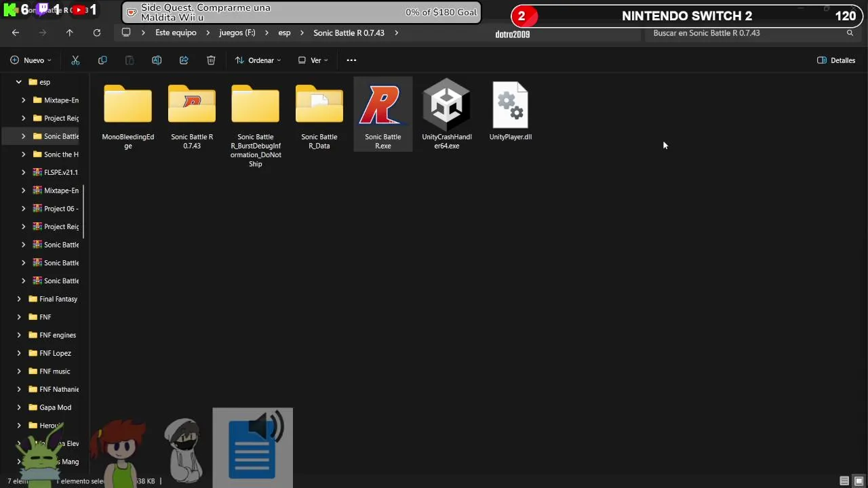Click the Cut scissors icon in toolbar
This screenshot has height=488, width=868.
point(75,60)
